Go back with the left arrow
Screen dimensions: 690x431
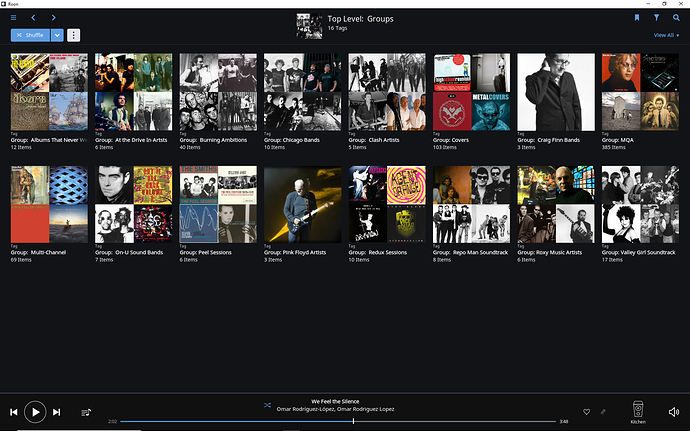33,18
